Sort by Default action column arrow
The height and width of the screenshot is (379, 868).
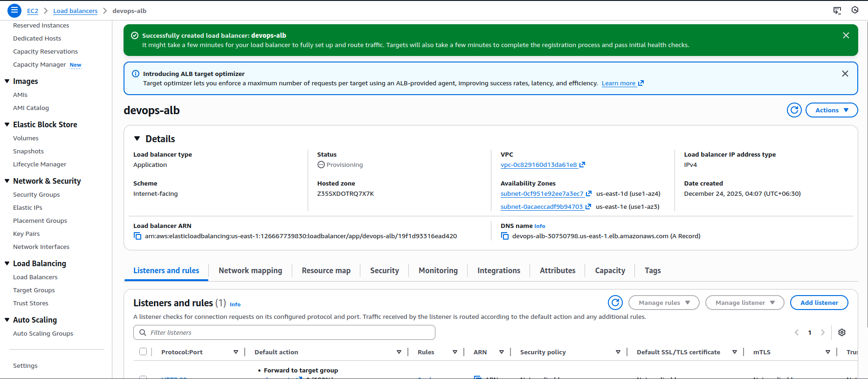click(x=399, y=352)
